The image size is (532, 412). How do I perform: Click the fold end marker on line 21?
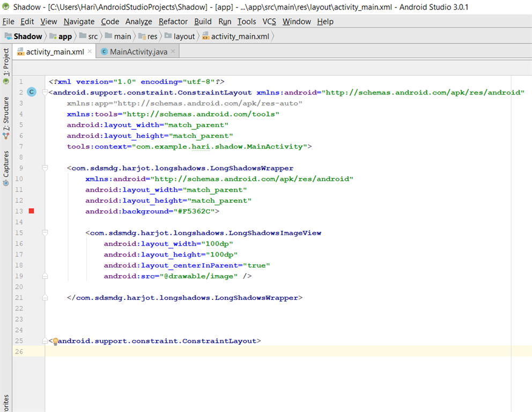tap(45, 298)
